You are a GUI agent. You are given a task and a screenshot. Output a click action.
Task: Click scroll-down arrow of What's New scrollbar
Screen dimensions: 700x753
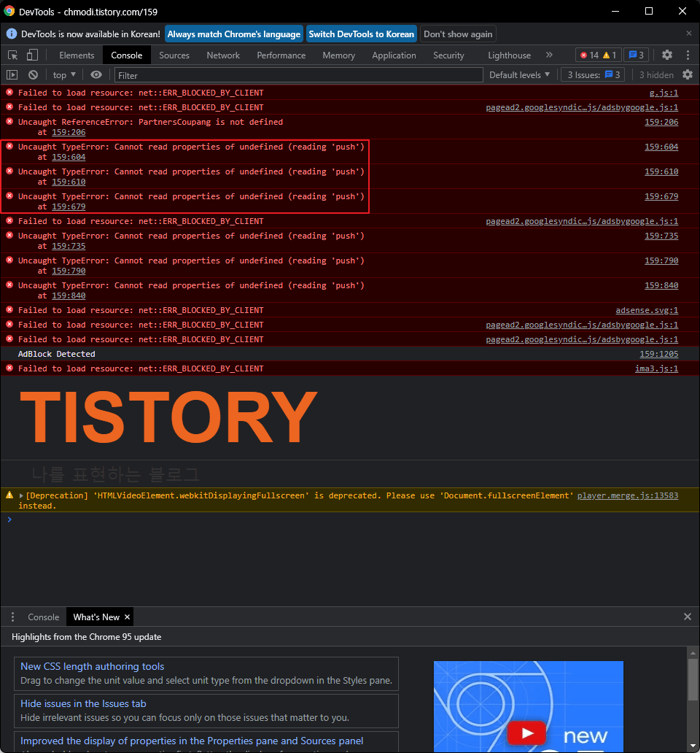pyautogui.click(x=693, y=745)
